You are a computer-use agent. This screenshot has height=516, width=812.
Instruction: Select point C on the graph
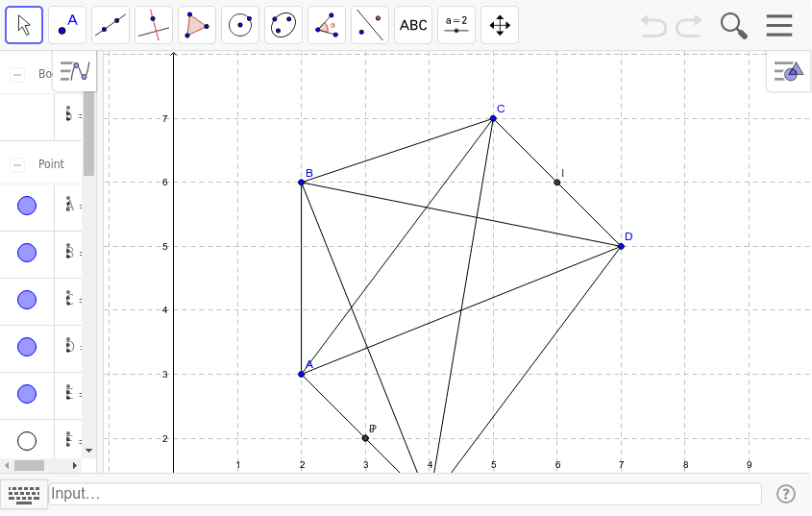click(x=494, y=118)
